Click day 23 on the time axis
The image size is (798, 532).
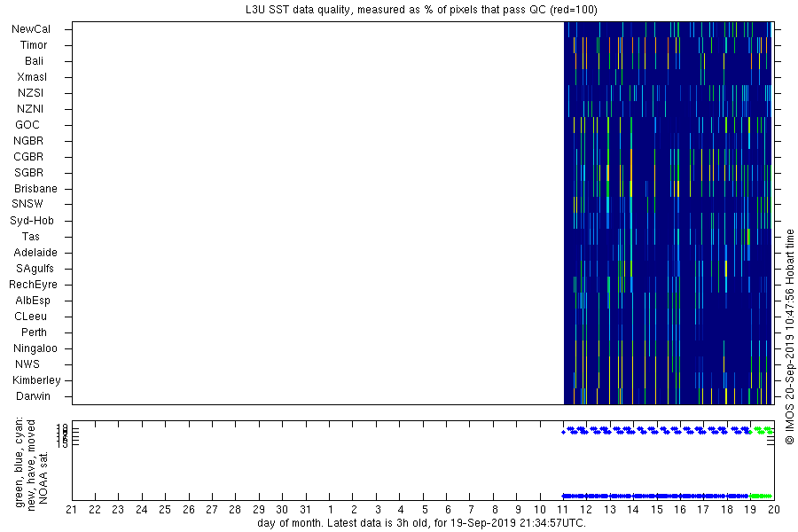click(118, 510)
